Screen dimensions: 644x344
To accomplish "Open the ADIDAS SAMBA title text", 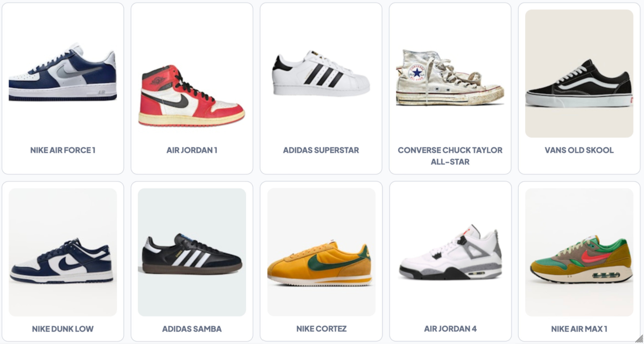I will point(192,329).
